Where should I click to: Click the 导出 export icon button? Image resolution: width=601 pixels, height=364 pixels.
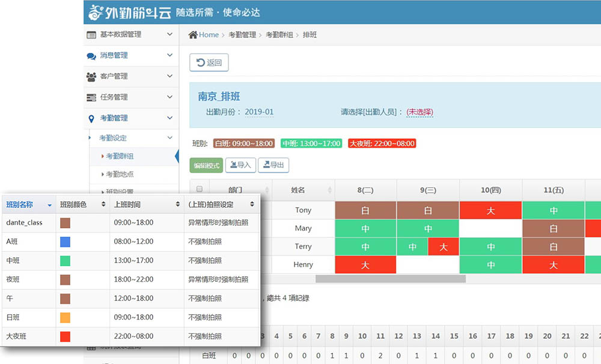(267, 165)
